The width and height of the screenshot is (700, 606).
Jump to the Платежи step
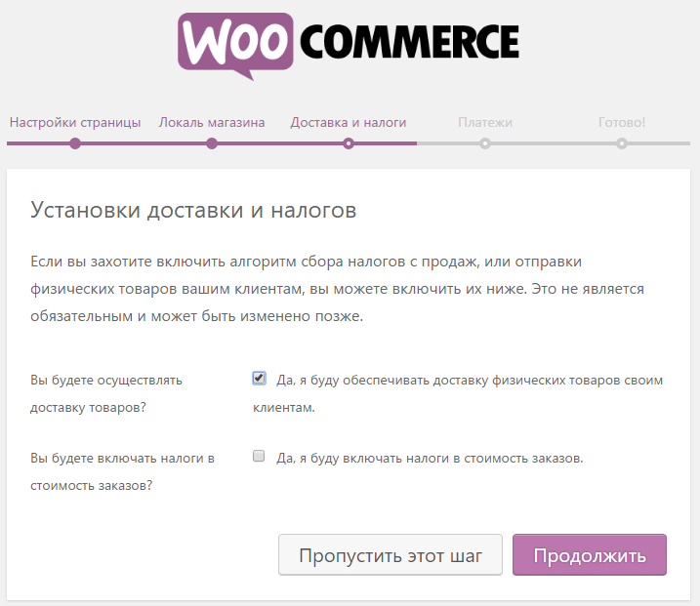pyautogui.click(x=485, y=122)
